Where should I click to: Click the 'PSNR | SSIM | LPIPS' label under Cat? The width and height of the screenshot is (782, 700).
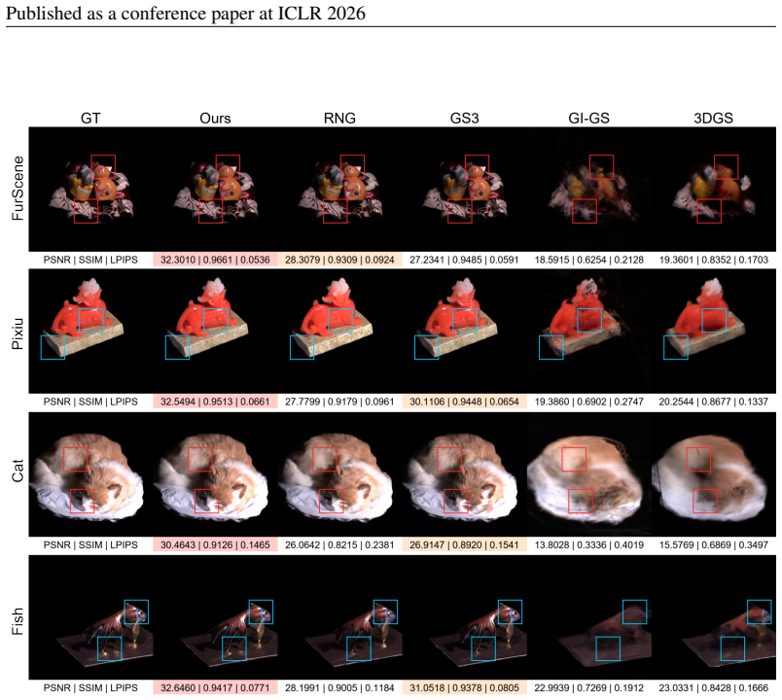tap(90, 545)
